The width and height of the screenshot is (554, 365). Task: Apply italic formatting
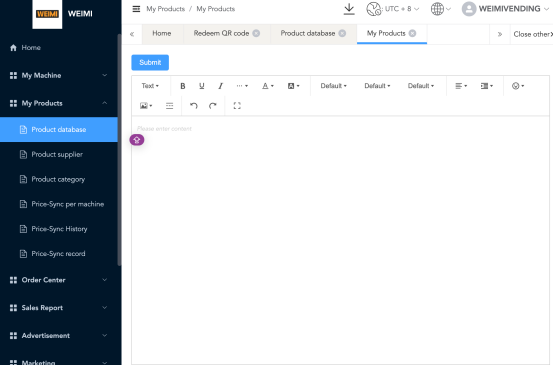[x=220, y=86]
